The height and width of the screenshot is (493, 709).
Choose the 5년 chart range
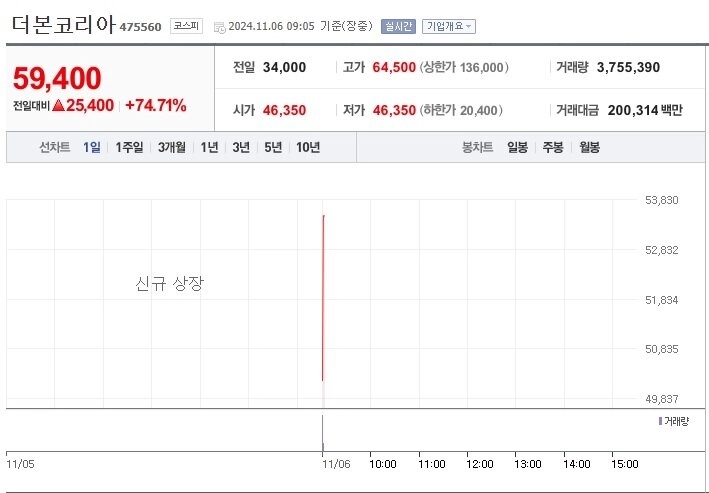273,148
